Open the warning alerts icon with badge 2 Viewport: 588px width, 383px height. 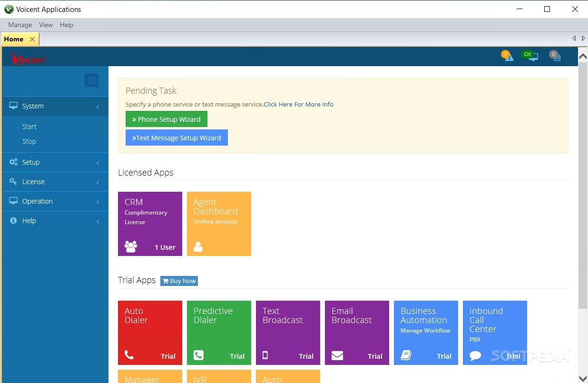[508, 56]
